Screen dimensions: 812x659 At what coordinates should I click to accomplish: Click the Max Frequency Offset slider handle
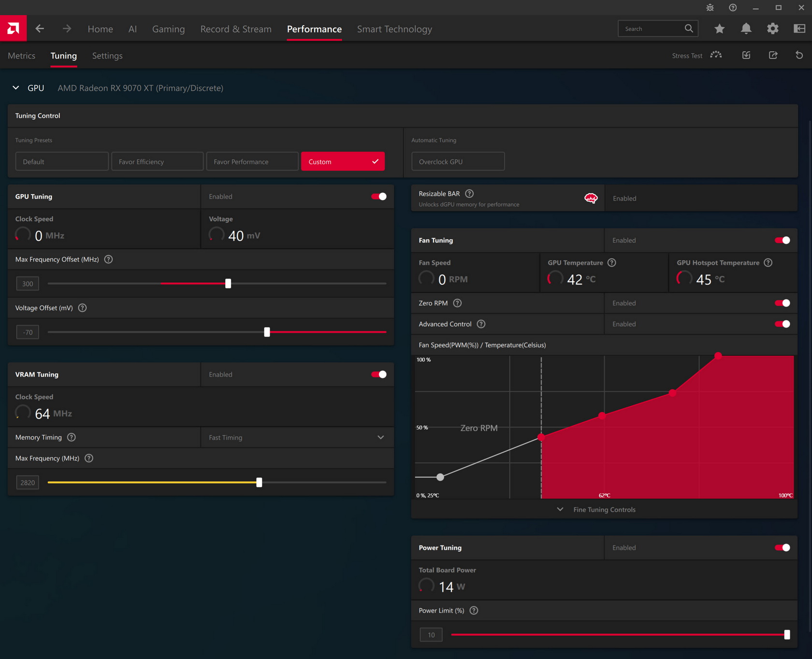click(228, 284)
